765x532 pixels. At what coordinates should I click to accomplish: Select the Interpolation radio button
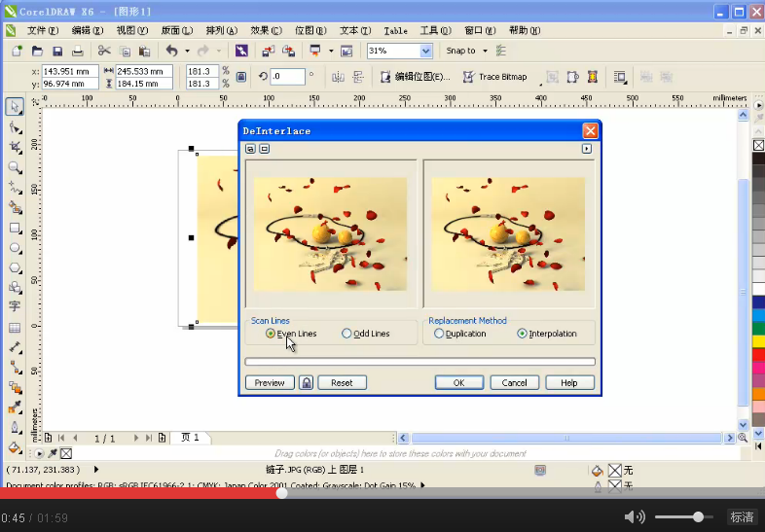(x=522, y=334)
